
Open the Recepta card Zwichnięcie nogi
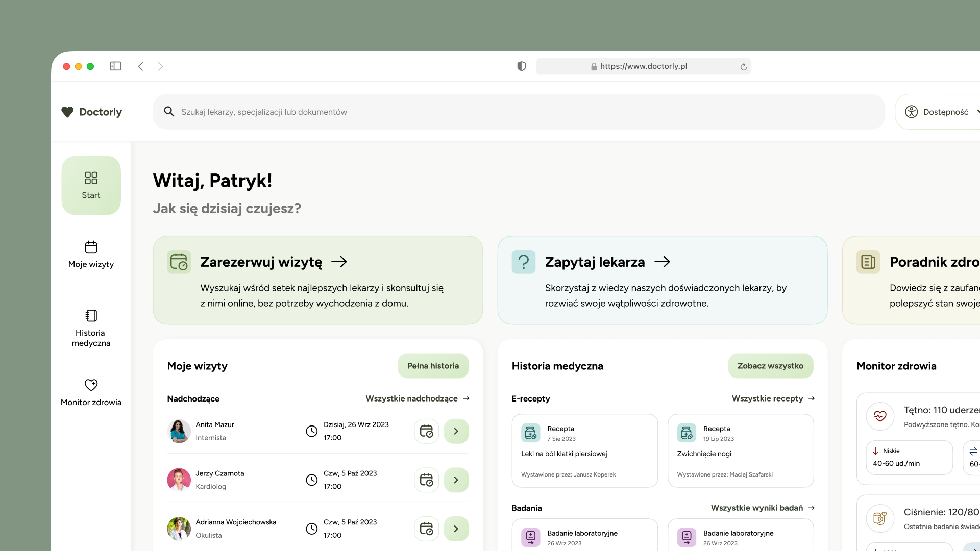pyautogui.click(x=741, y=450)
